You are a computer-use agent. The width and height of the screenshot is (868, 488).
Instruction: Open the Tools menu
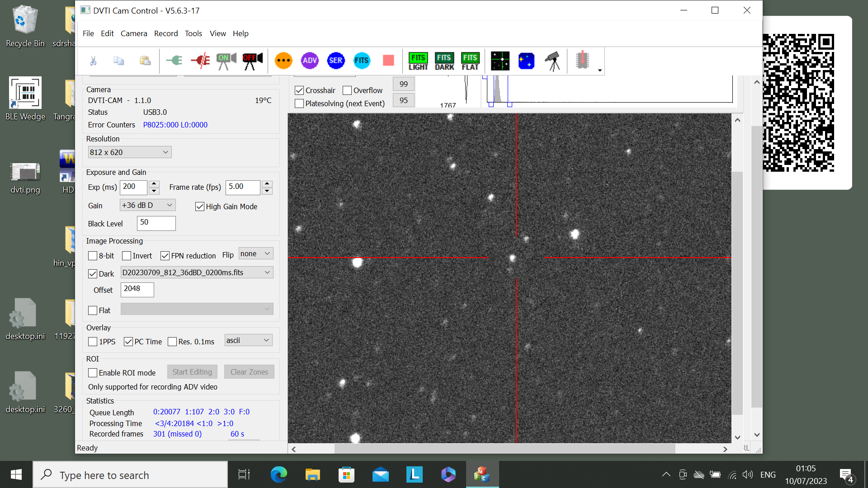193,33
